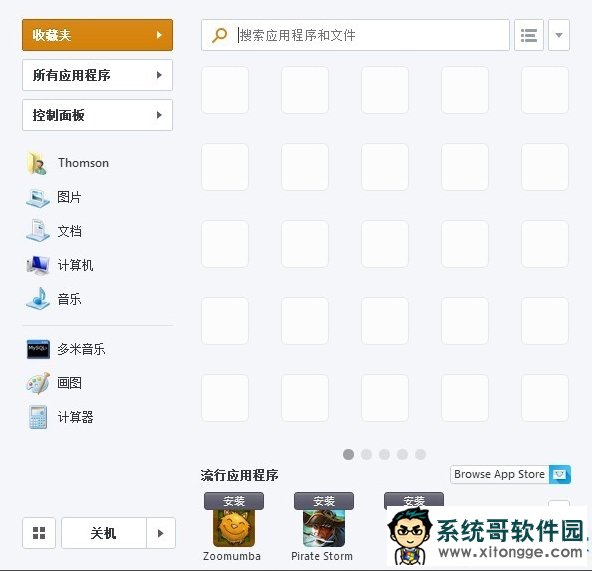Expand the 所有应用程序 menu
Viewport: 592px width, 571px height.
[97, 75]
